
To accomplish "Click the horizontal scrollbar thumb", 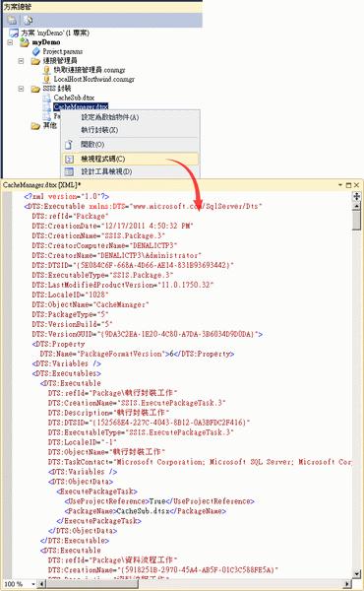I will click(x=93, y=584).
